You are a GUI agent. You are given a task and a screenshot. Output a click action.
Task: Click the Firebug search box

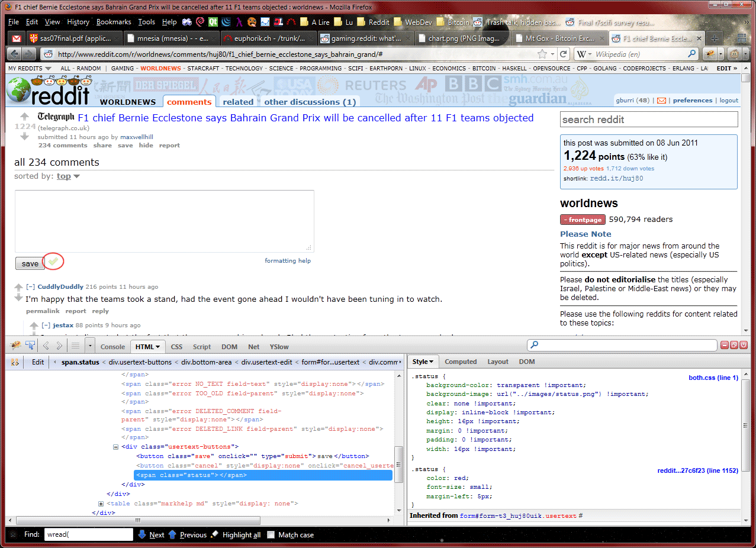click(x=622, y=345)
